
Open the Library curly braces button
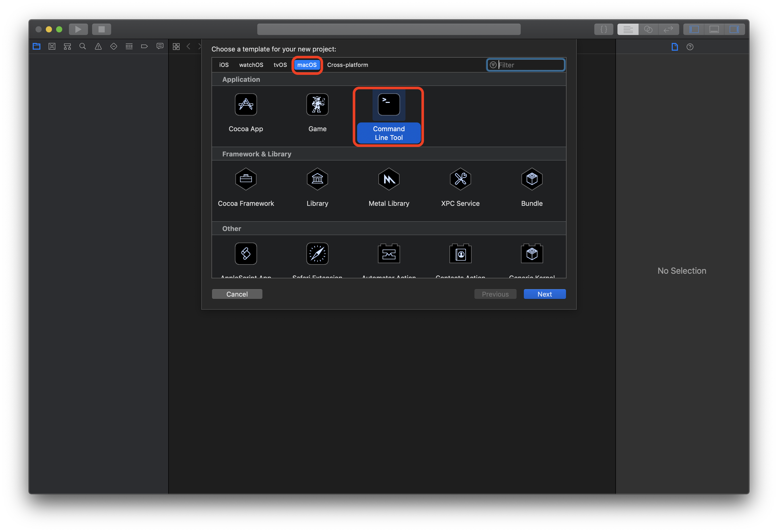(x=604, y=29)
